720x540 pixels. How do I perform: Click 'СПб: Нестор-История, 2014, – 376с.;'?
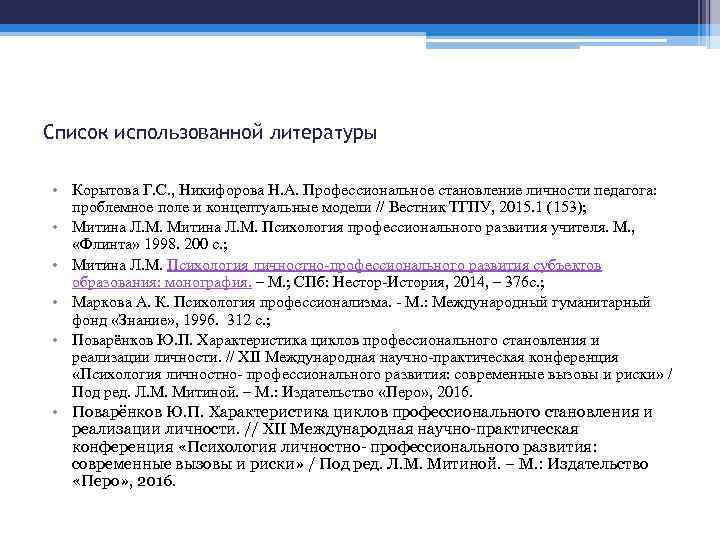(x=419, y=282)
